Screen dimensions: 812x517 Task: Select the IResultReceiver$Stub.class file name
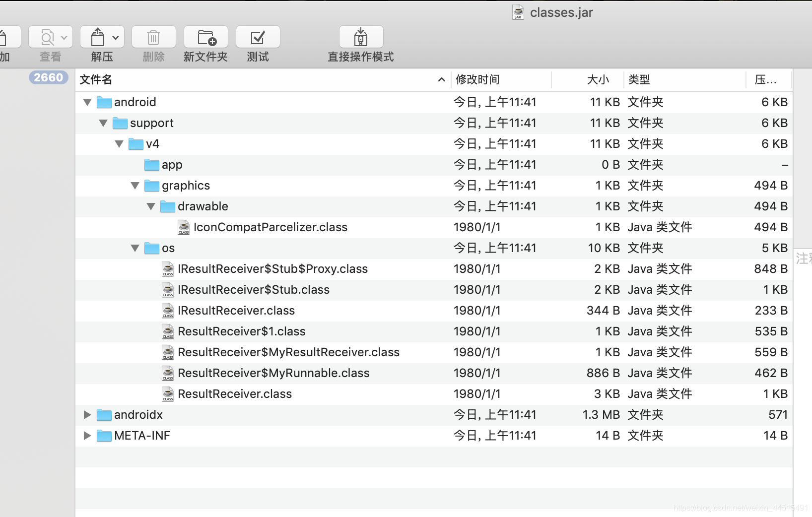point(254,290)
